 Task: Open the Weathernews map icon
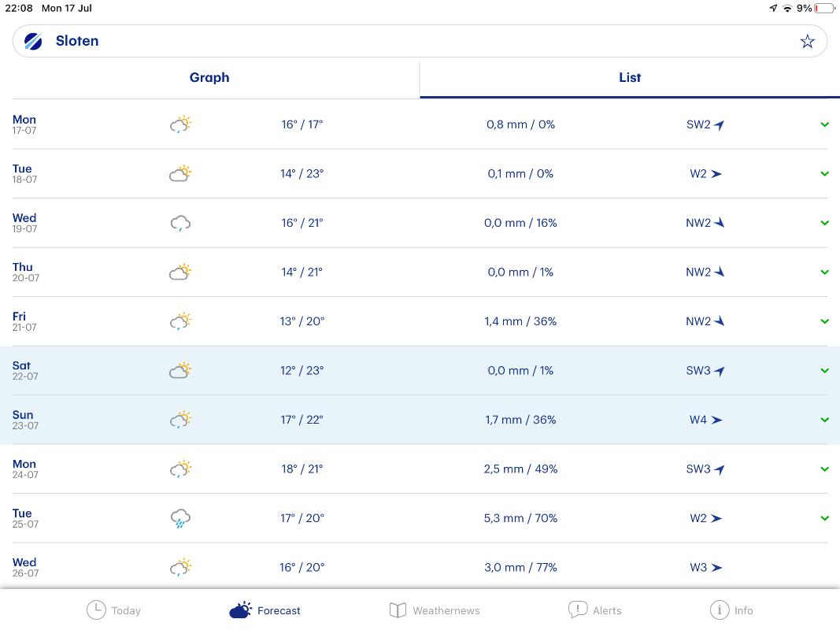pyautogui.click(x=398, y=610)
